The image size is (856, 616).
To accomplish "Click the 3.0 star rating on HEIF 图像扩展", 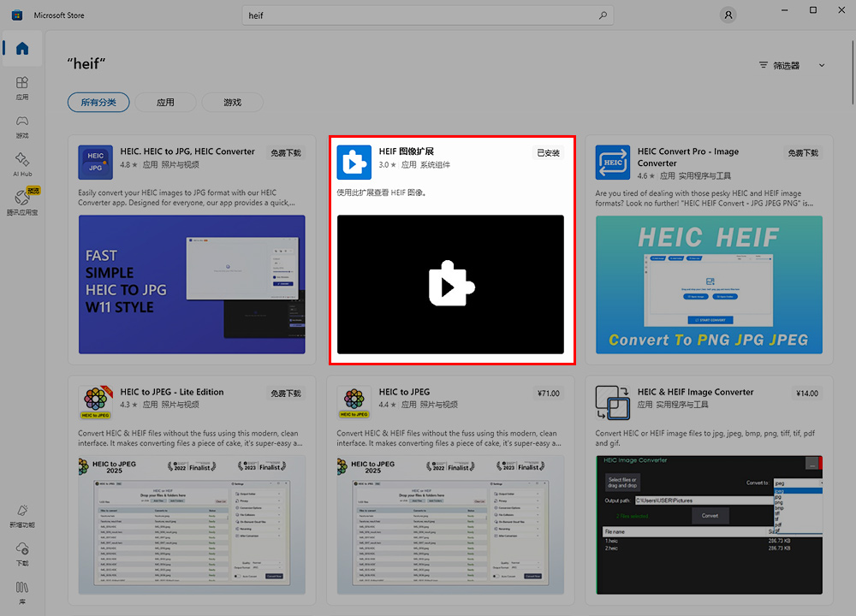I will pos(388,165).
